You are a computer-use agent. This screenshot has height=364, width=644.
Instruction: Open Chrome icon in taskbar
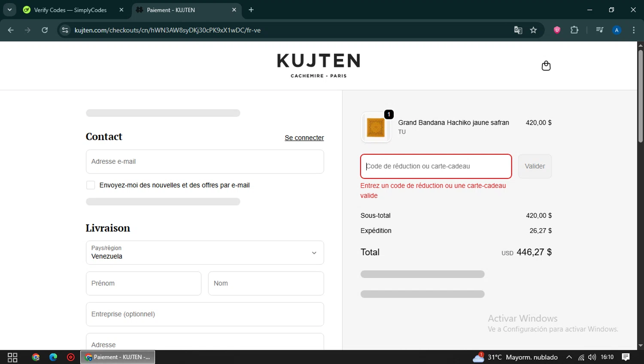pos(36,357)
